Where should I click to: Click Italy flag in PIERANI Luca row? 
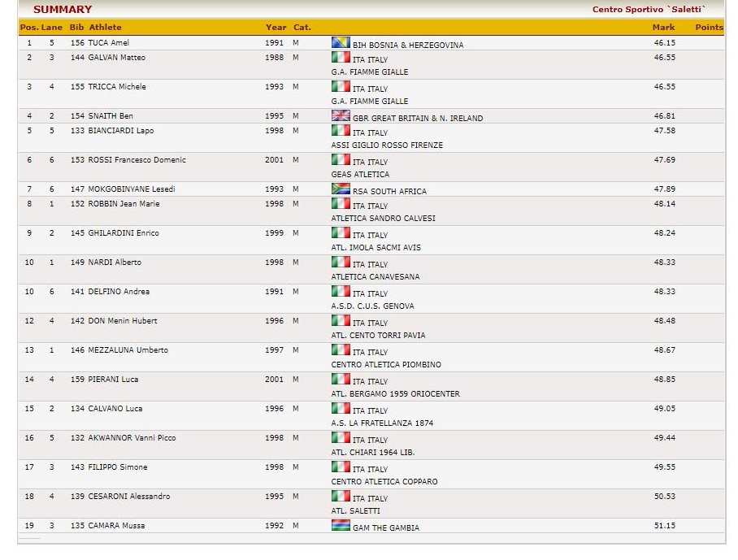point(341,380)
